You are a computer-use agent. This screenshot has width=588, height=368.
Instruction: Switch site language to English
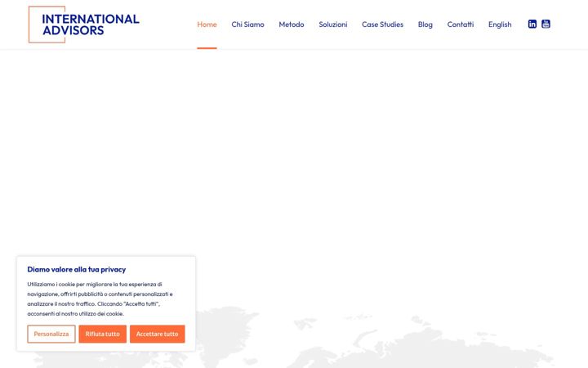500,25
